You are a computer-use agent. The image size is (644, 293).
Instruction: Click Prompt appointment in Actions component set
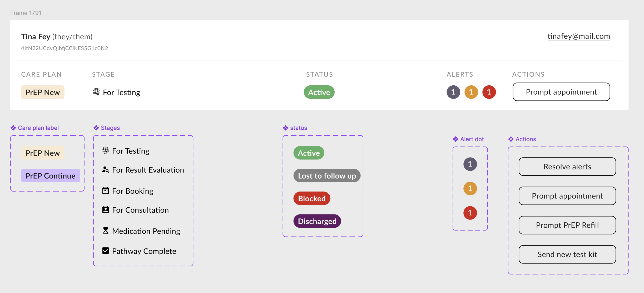pyautogui.click(x=567, y=196)
